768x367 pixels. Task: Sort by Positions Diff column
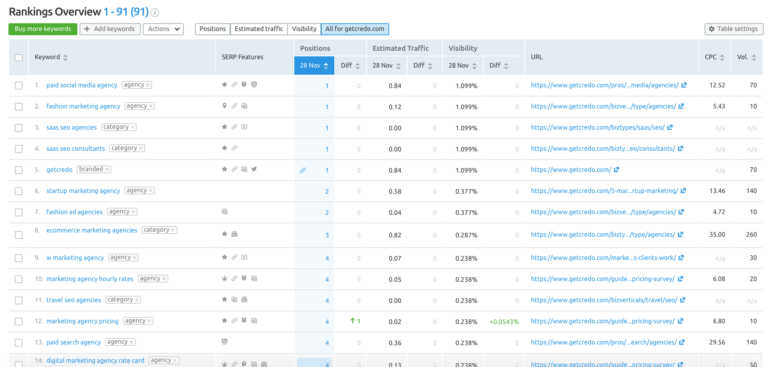(x=351, y=66)
